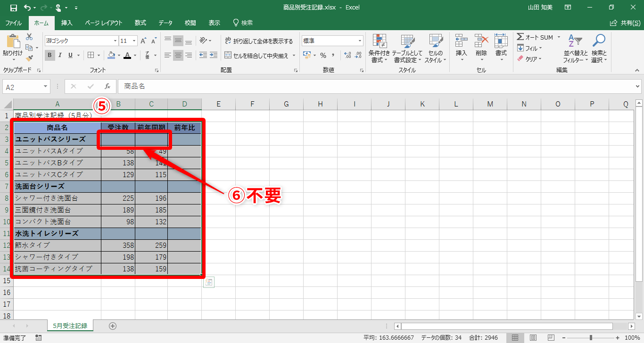The width and height of the screenshot is (644, 343).
Task: Toggle 折り返して全体を表示する wrap text
Action: click(259, 41)
